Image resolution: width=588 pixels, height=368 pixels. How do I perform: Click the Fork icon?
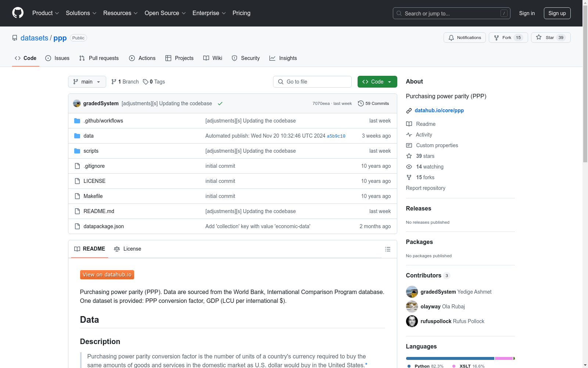point(496,38)
